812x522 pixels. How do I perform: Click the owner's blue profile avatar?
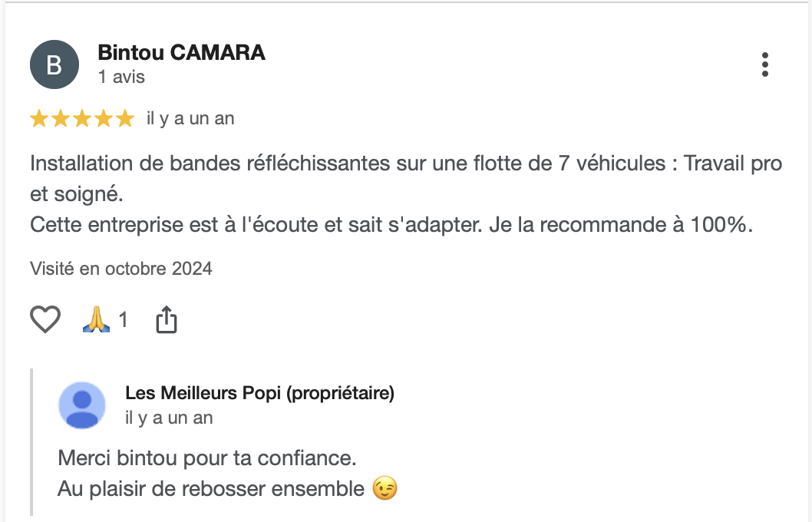click(82, 405)
